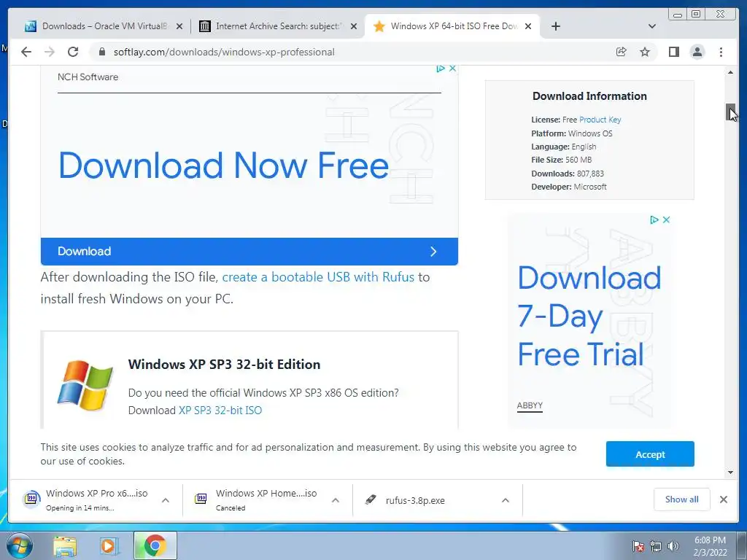Open the Windows Start menu
The height and width of the screenshot is (560, 747).
(x=20, y=545)
